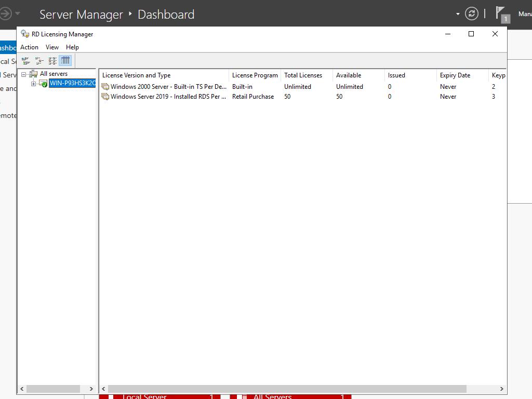Open the dropdown arrow left of refresh icon
Screen dimensions: 532x399
[x=458, y=14]
